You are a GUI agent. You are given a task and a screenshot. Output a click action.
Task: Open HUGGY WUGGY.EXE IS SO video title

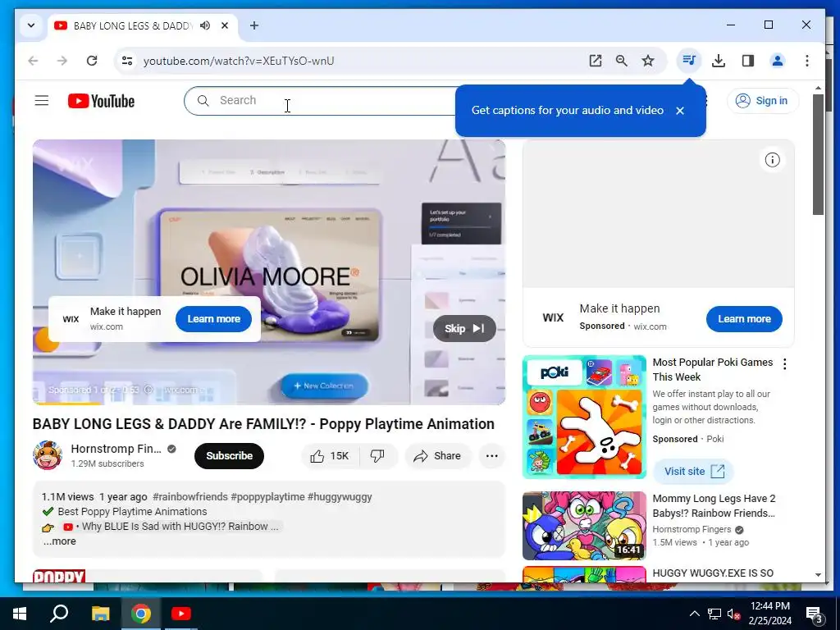tap(713, 573)
